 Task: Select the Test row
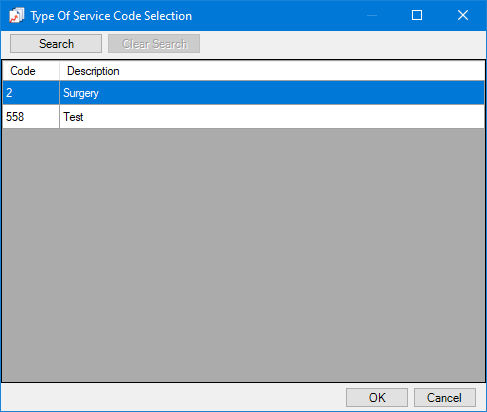244,117
